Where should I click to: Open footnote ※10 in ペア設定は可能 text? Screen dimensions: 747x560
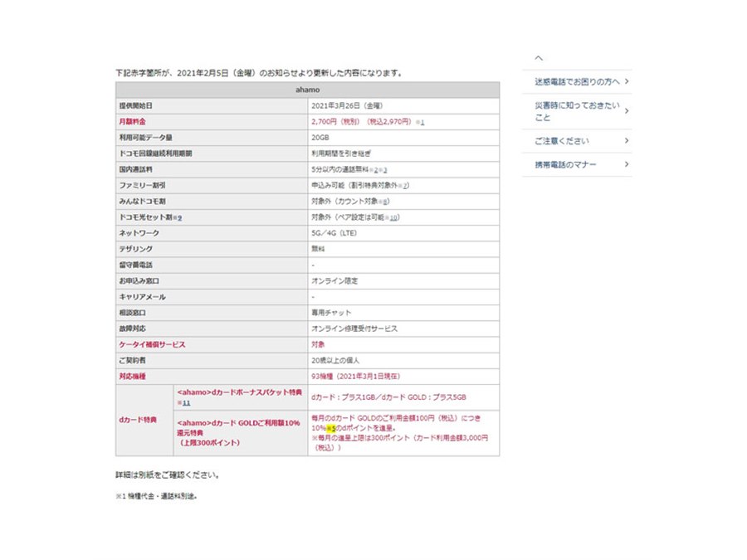click(x=392, y=217)
